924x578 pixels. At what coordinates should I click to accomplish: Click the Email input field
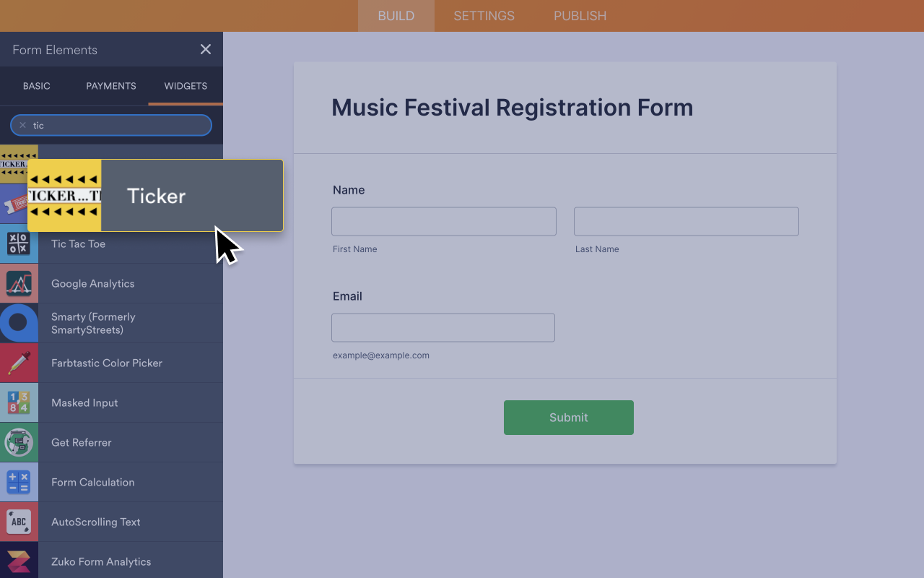pos(443,327)
